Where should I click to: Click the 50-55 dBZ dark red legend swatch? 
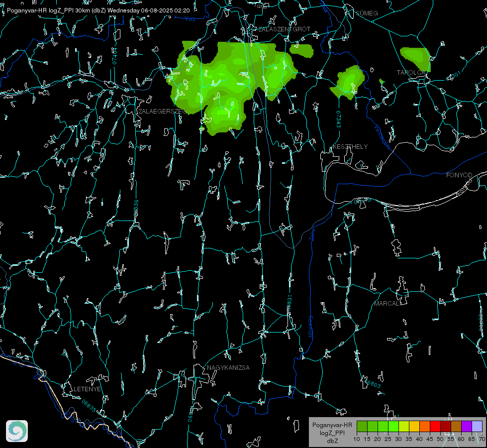(446, 426)
